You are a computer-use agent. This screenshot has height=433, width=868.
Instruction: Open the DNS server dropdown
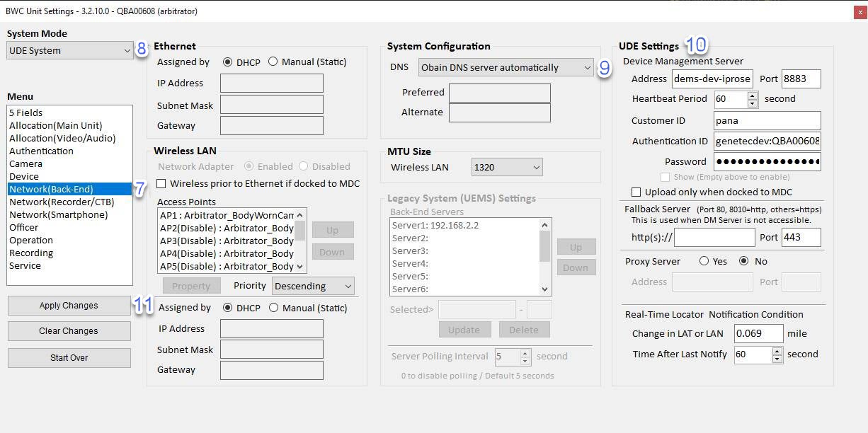(505, 67)
